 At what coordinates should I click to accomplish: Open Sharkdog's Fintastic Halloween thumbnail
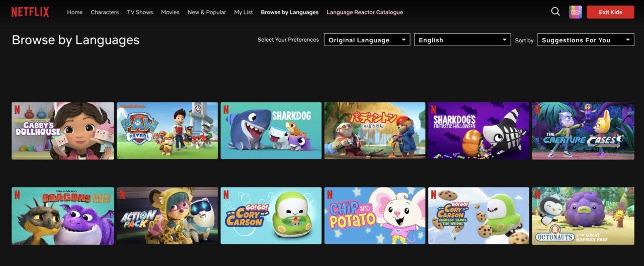tap(478, 131)
